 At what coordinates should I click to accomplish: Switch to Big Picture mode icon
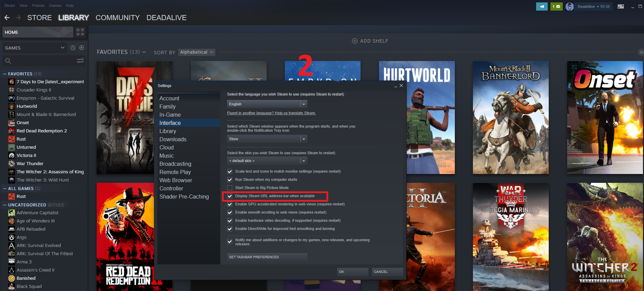pyautogui.click(x=621, y=6)
